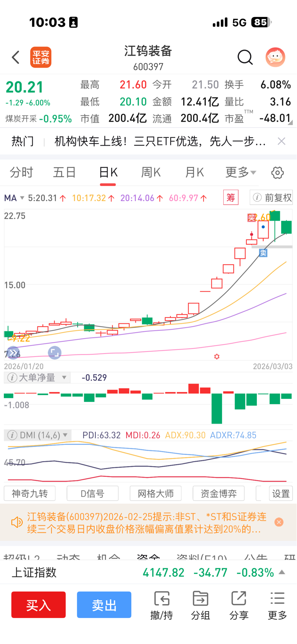Tap the 热门 hot label
The height and width of the screenshot is (644, 297).
(x=23, y=141)
